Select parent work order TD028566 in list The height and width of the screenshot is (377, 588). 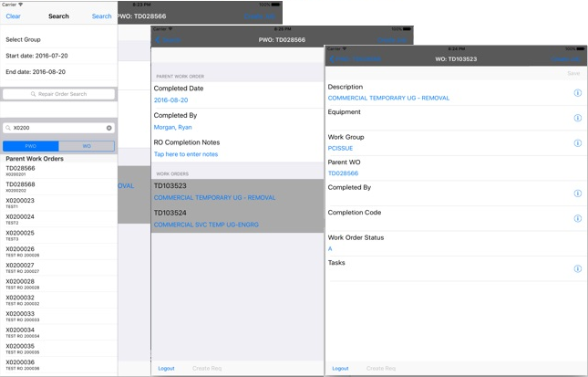[59, 171]
